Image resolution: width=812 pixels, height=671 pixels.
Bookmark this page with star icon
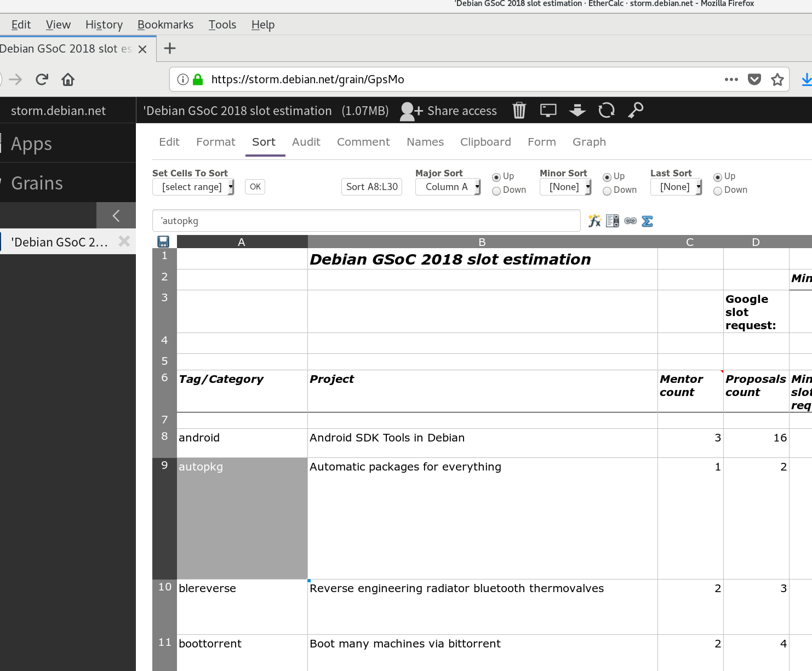click(x=777, y=79)
